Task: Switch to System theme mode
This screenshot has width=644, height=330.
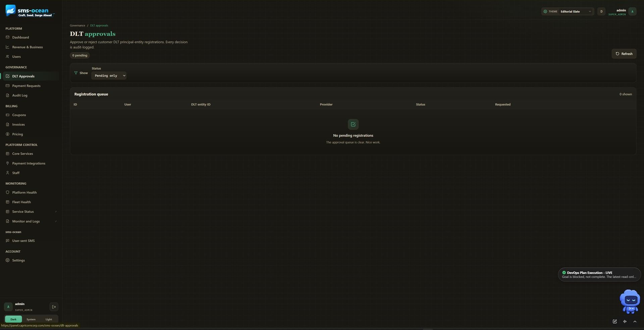Action: [x=31, y=319]
